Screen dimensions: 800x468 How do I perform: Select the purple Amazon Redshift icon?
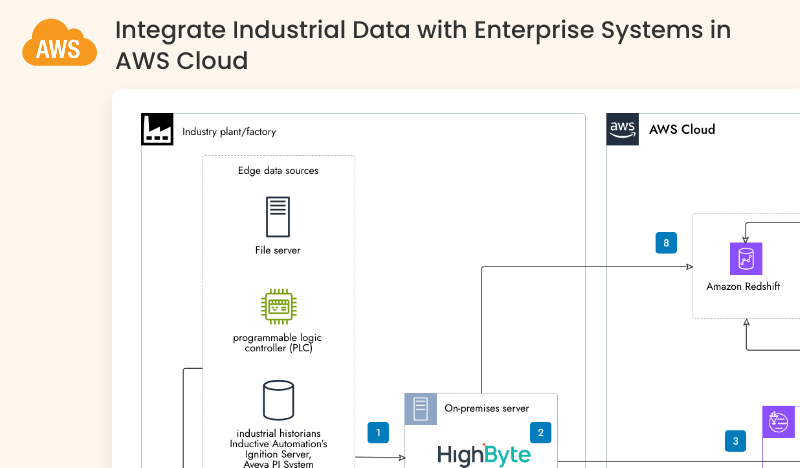(745, 259)
